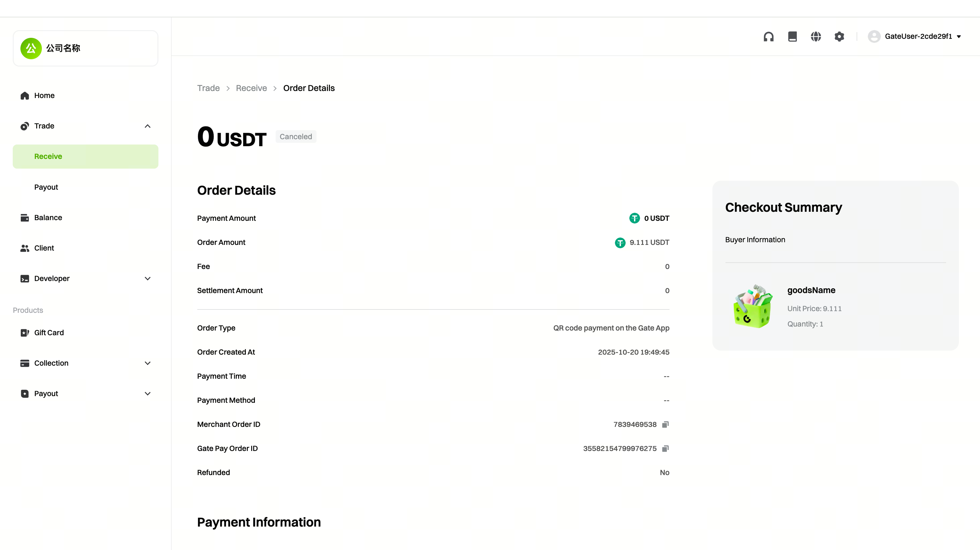
Task: Click the headset customer support icon
Action: pyautogui.click(x=768, y=36)
